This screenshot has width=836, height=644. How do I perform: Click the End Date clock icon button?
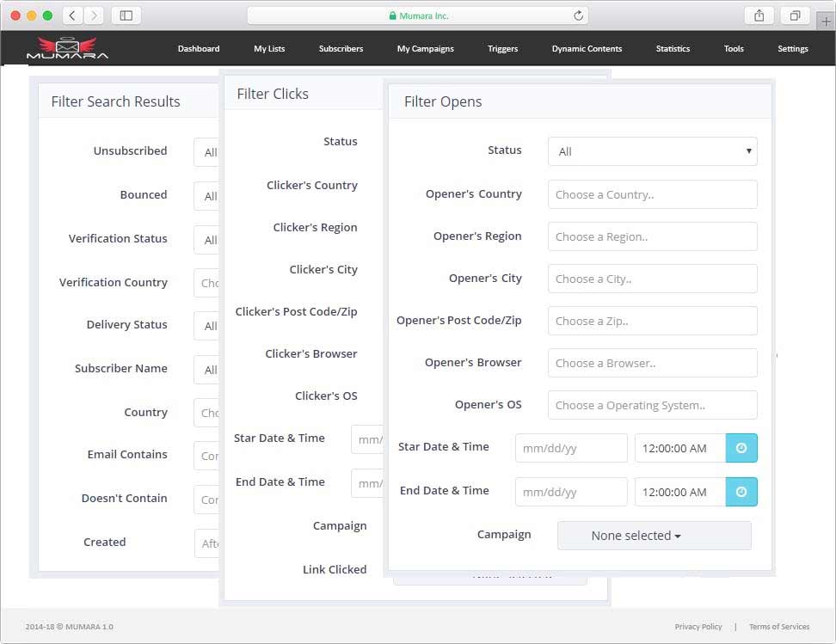(741, 492)
